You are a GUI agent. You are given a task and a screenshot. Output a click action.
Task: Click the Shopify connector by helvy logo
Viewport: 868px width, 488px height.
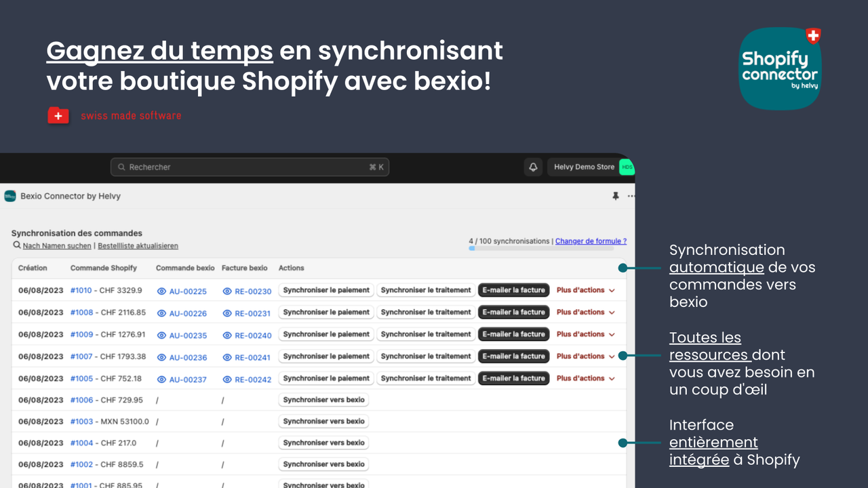point(781,68)
